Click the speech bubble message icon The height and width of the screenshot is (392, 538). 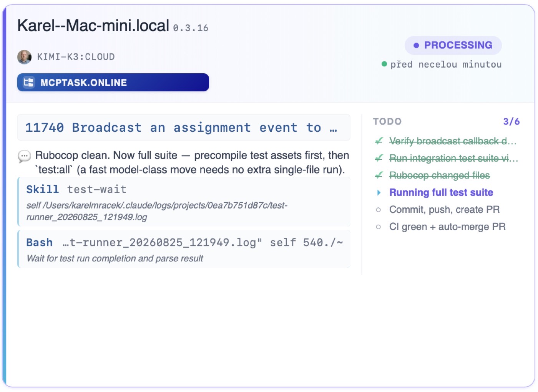24,156
